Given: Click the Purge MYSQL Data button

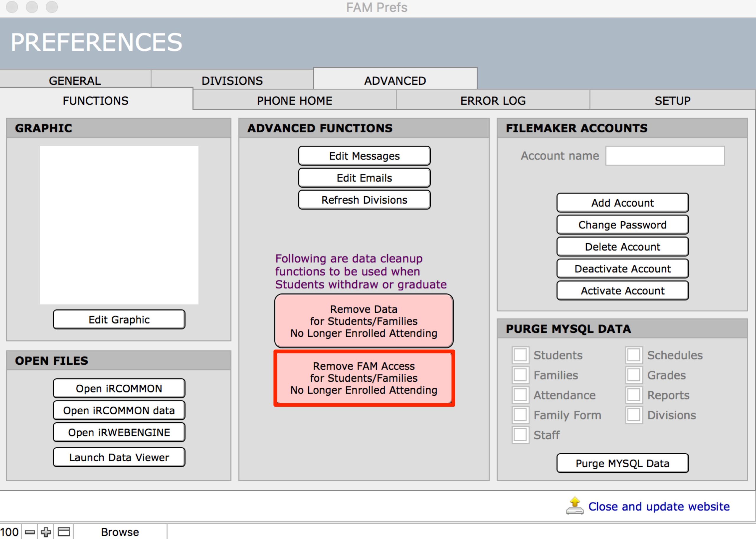Looking at the screenshot, I should pyautogui.click(x=623, y=463).
